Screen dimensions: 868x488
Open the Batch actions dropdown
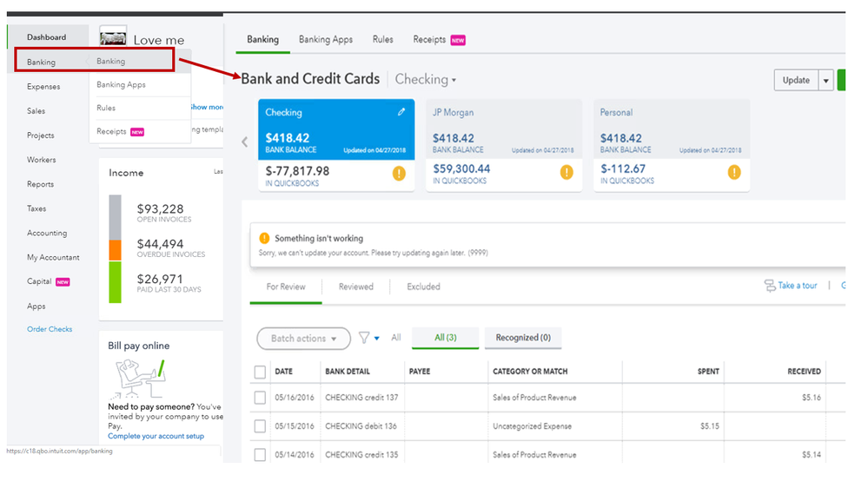pos(303,339)
